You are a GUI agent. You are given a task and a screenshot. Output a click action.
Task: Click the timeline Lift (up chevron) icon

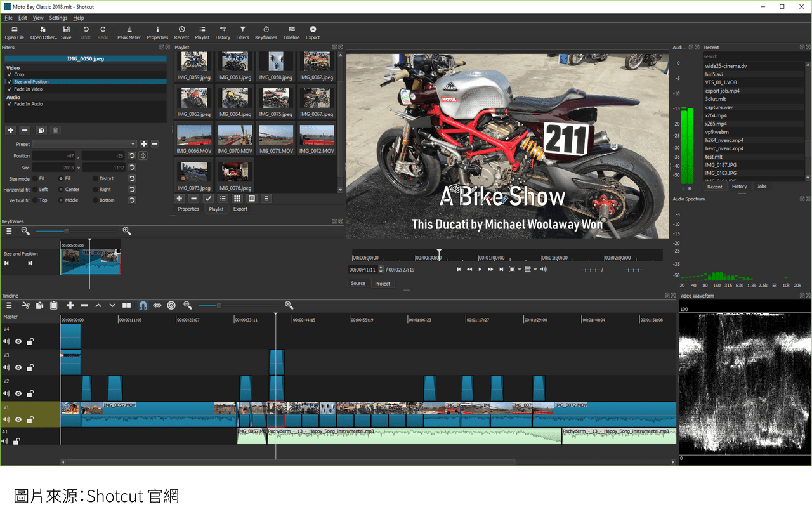click(x=98, y=305)
